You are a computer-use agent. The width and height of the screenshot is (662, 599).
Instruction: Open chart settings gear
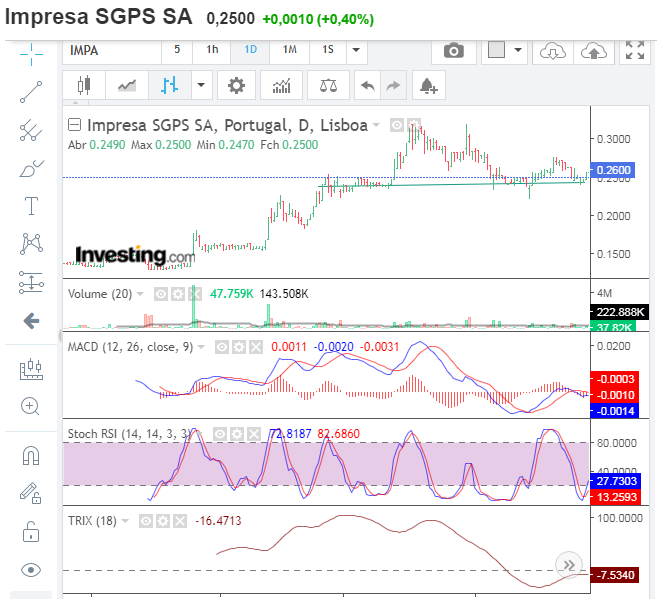[x=236, y=86]
